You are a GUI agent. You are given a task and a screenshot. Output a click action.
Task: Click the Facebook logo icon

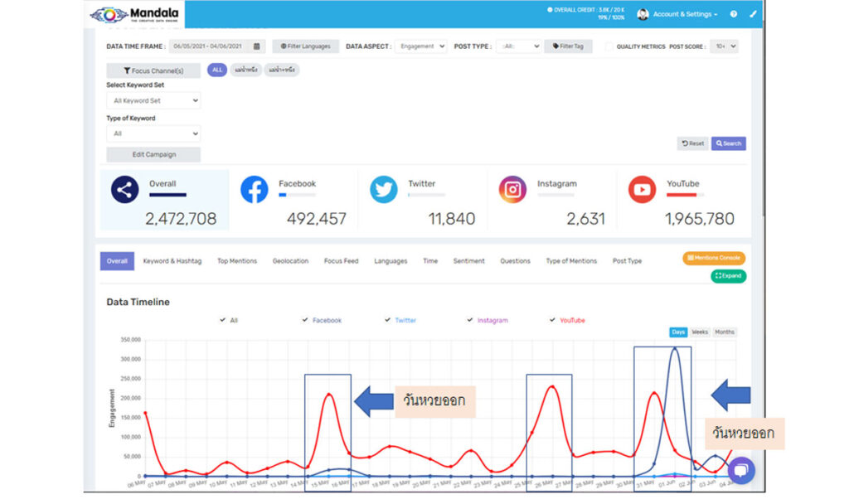[254, 190]
